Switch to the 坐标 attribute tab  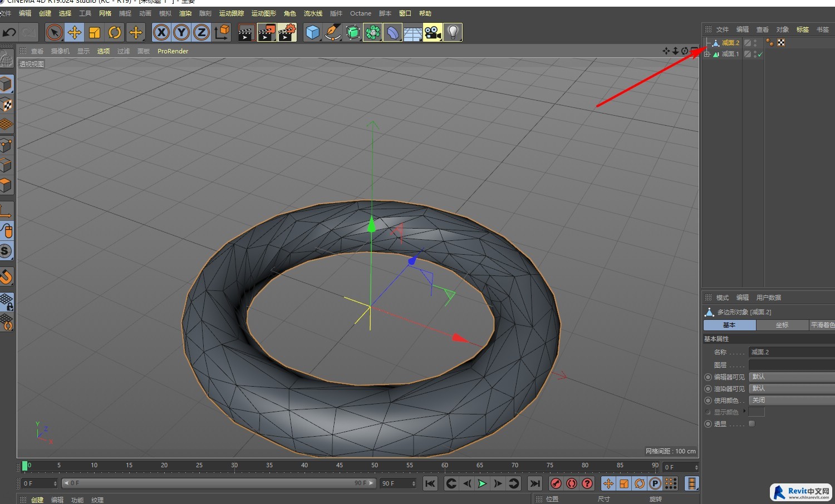(782, 325)
